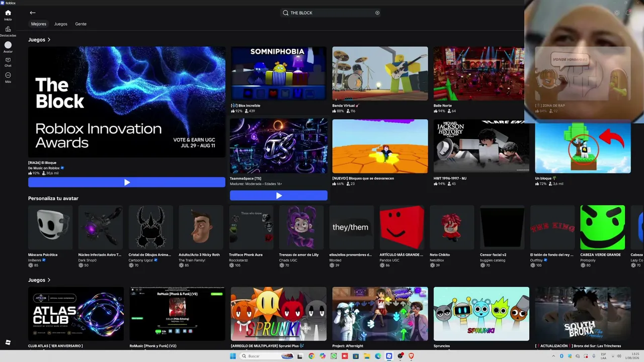Open Chat from the sidebar
Screen dimensions: 644x362
point(8,62)
